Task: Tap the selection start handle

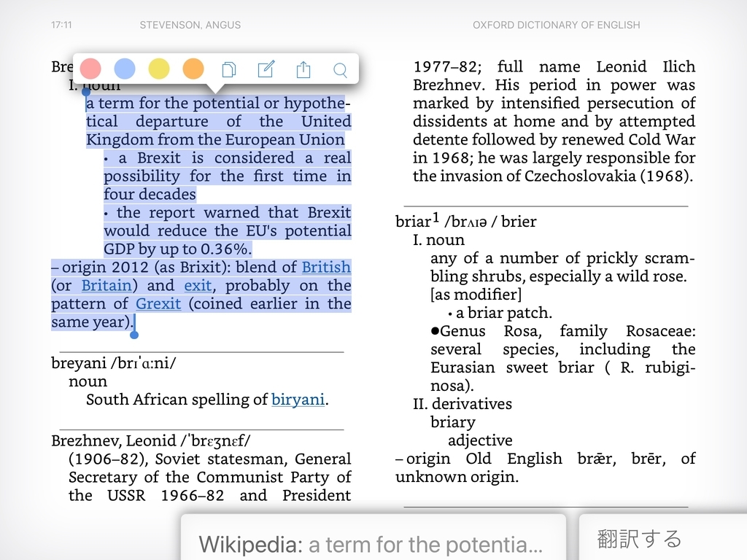Action: coord(86,91)
